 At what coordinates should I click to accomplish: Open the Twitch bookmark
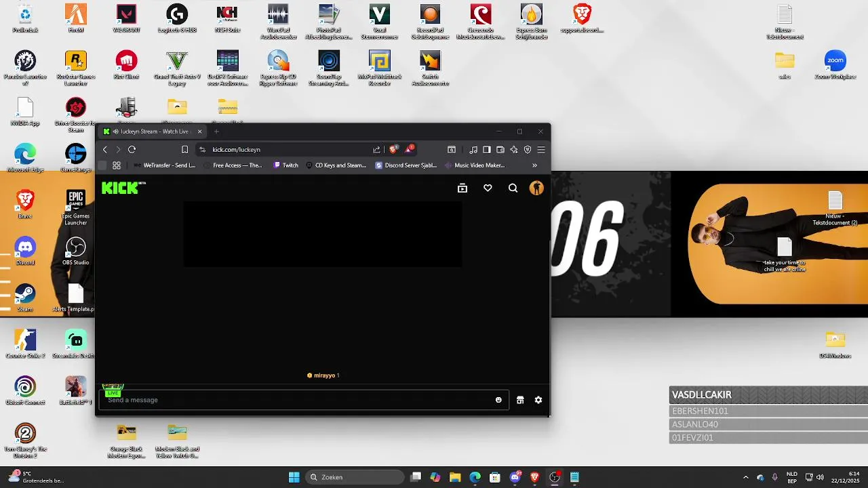pyautogui.click(x=285, y=165)
